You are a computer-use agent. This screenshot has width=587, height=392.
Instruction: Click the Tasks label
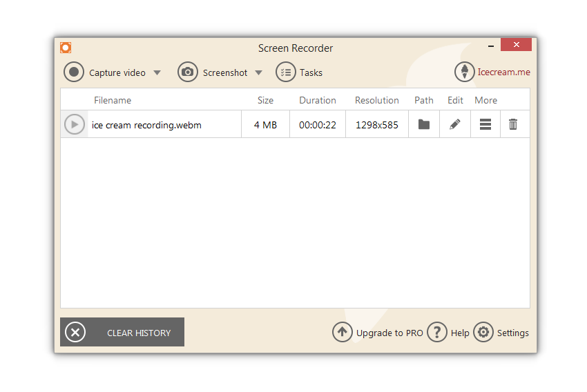point(311,72)
